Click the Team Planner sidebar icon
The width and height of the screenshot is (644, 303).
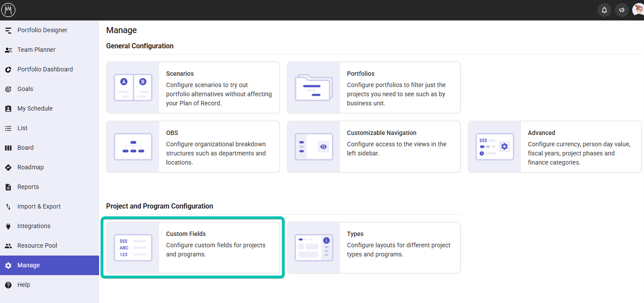pyautogui.click(x=8, y=50)
